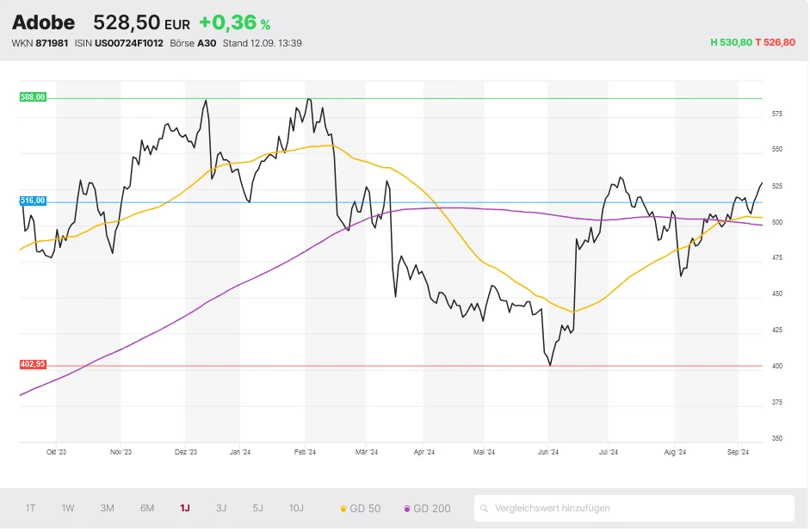
Task: Show the 3M chart period
Action: 107,508
